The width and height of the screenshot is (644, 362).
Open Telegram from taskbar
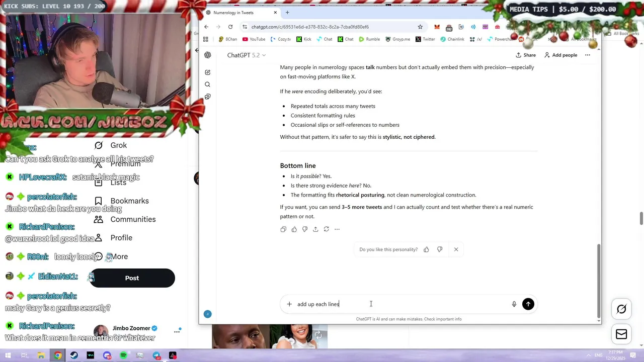point(156,355)
